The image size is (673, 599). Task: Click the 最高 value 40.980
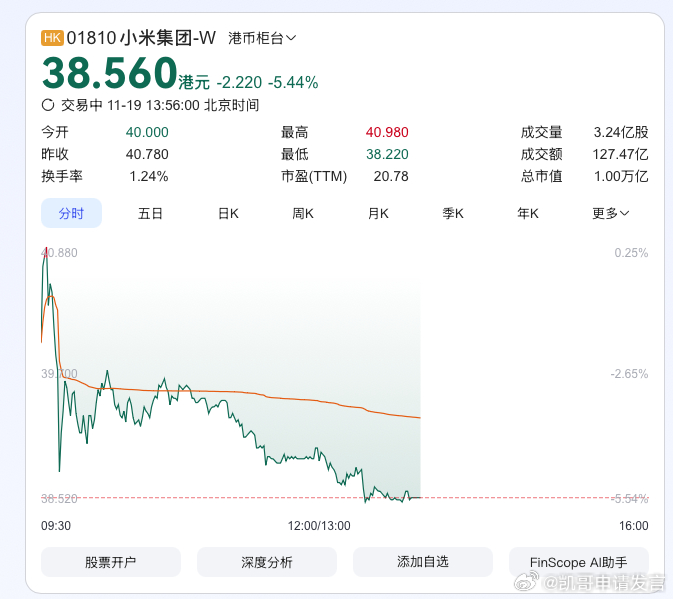pyautogui.click(x=387, y=132)
